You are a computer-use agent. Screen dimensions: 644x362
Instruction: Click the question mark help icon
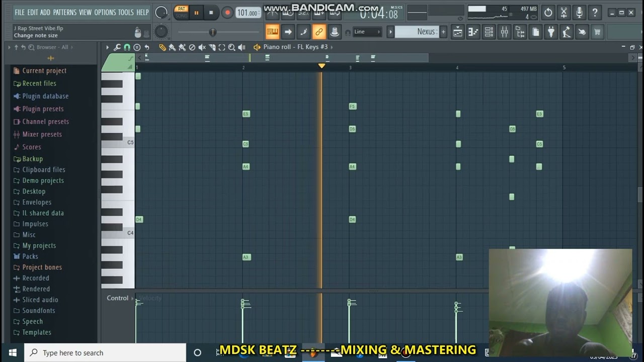point(595,13)
